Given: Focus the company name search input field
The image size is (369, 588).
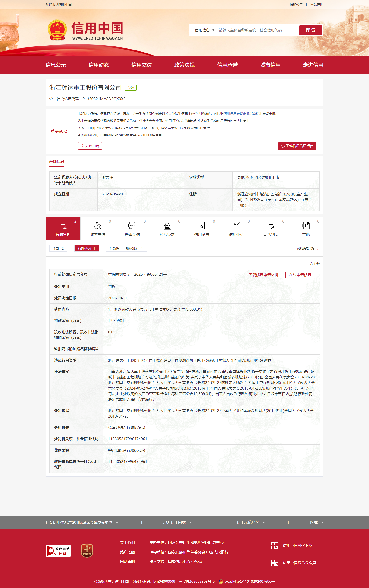Looking at the screenshot, I should coord(257,30).
